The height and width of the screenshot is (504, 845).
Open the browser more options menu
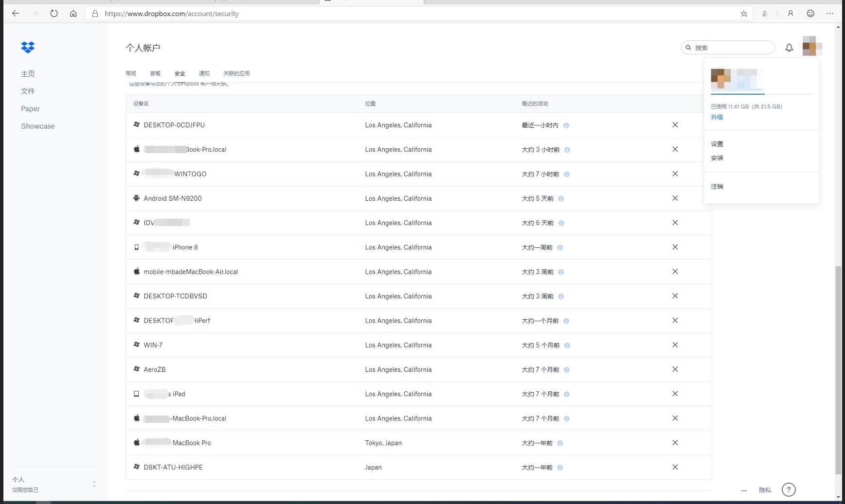coord(829,14)
